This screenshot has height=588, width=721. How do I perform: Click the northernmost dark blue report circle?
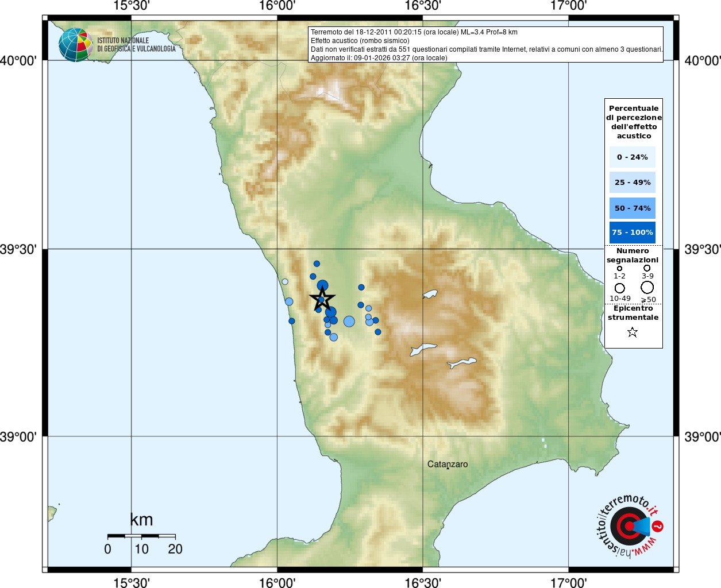(317, 264)
